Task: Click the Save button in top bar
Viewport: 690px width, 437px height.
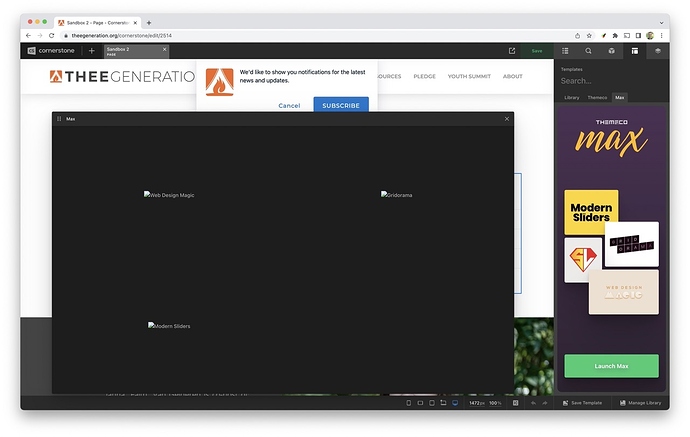Action: coord(537,50)
